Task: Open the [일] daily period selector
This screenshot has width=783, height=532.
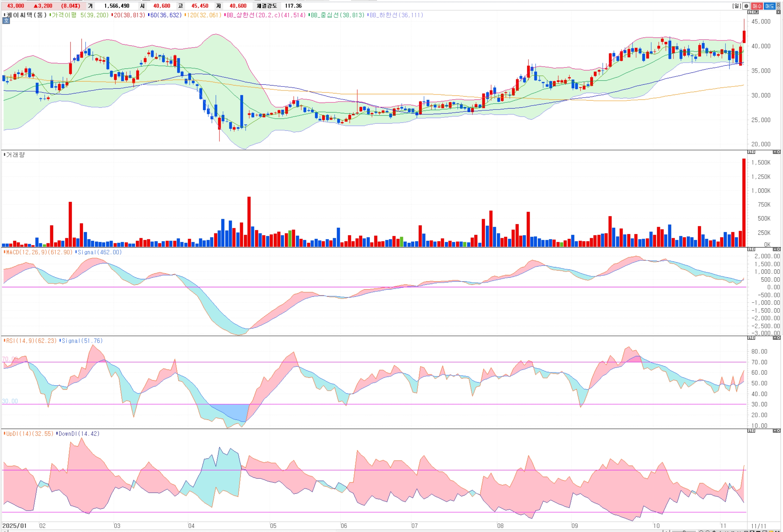Action: (736, 6)
